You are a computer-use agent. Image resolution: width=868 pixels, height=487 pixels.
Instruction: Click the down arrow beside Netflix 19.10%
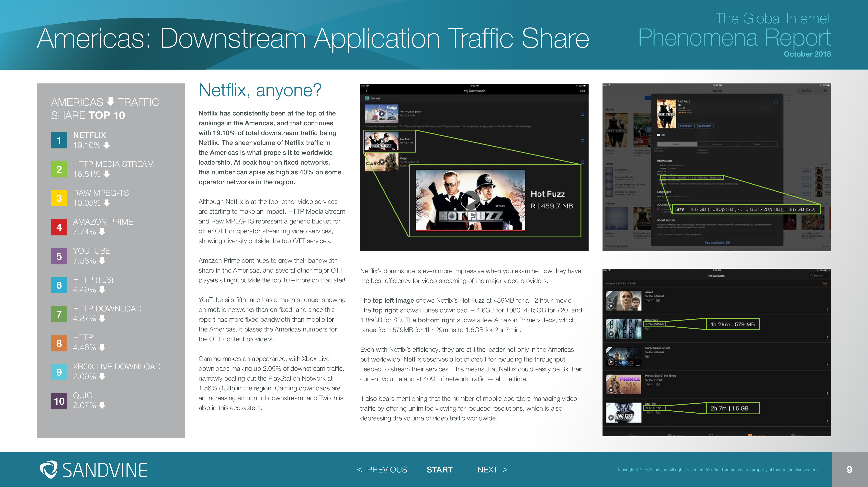coord(107,145)
